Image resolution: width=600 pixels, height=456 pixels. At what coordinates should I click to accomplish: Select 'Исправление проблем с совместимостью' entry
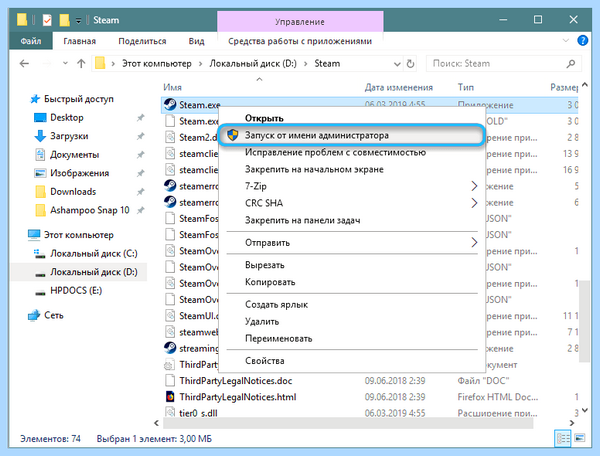coord(335,152)
